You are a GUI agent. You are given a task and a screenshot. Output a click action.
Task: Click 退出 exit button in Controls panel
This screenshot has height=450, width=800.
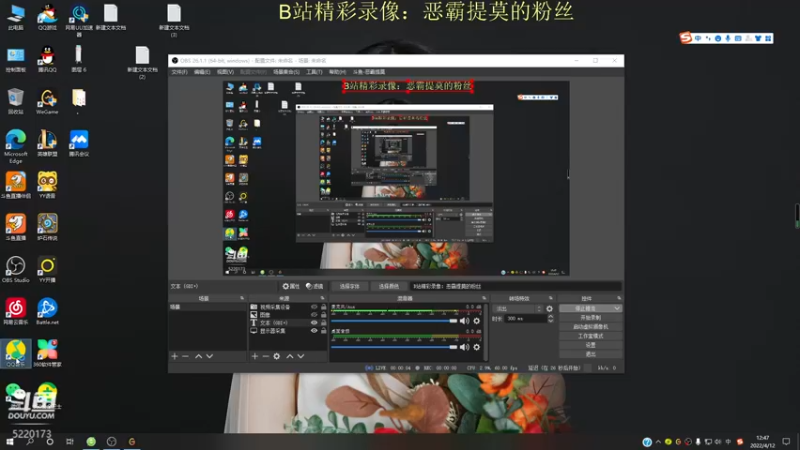tap(590, 354)
